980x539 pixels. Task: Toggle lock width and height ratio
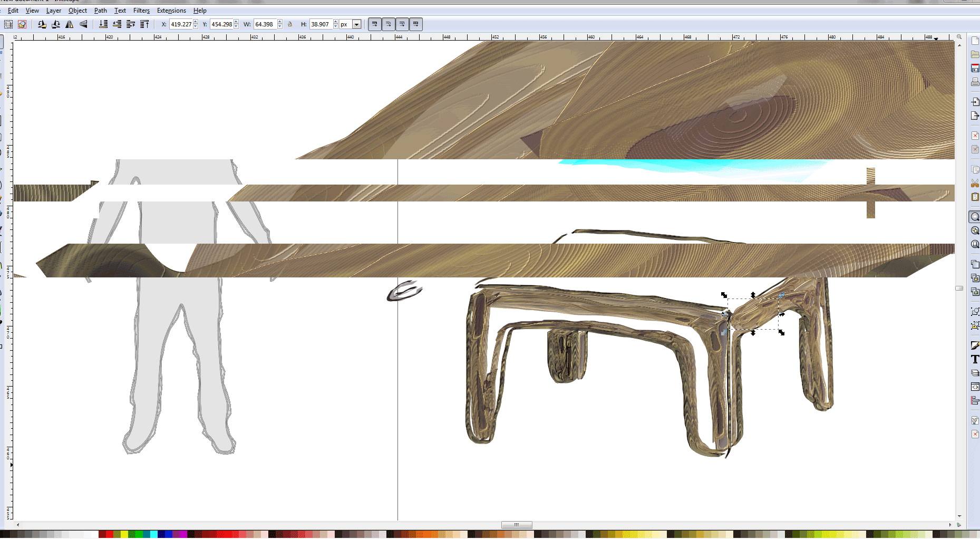click(x=290, y=24)
